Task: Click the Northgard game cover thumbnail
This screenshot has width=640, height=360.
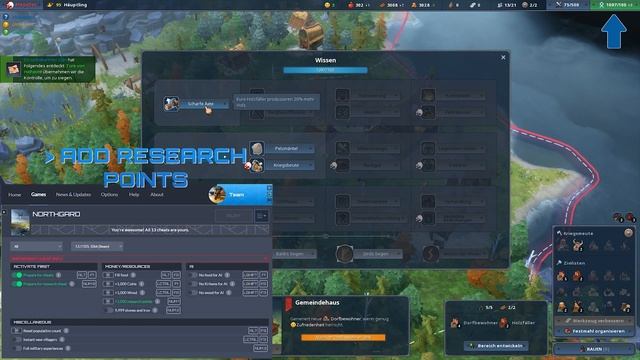Action: coord(20,222)
